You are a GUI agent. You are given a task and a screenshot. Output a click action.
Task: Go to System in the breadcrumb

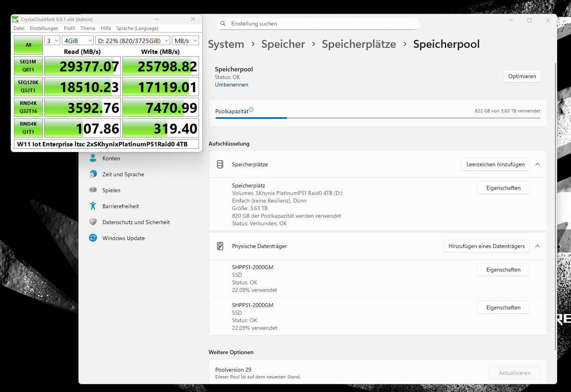coord(226,44)
